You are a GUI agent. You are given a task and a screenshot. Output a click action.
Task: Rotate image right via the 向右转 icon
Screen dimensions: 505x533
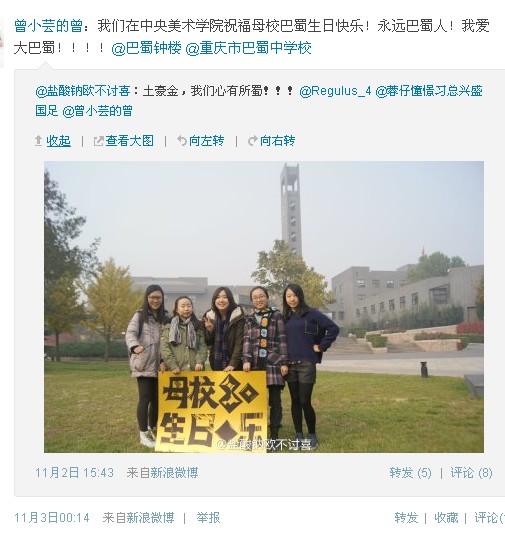tap(252, 141)
